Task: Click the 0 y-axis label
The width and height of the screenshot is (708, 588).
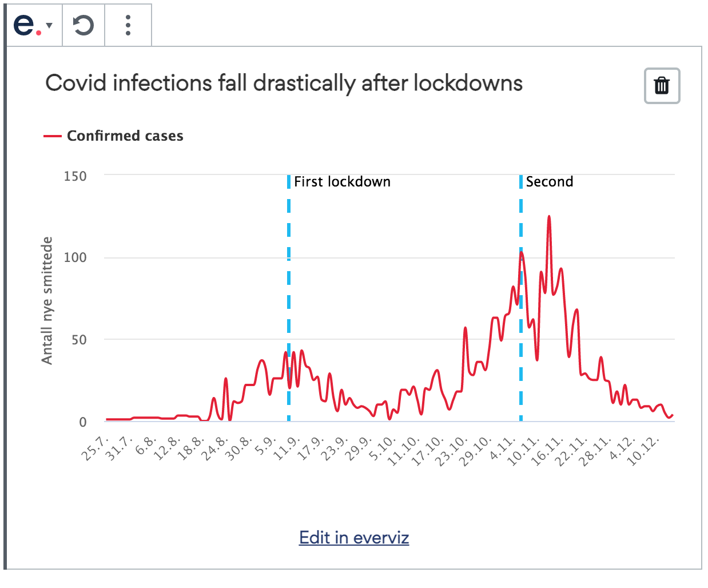Action: tap(83, 422)
